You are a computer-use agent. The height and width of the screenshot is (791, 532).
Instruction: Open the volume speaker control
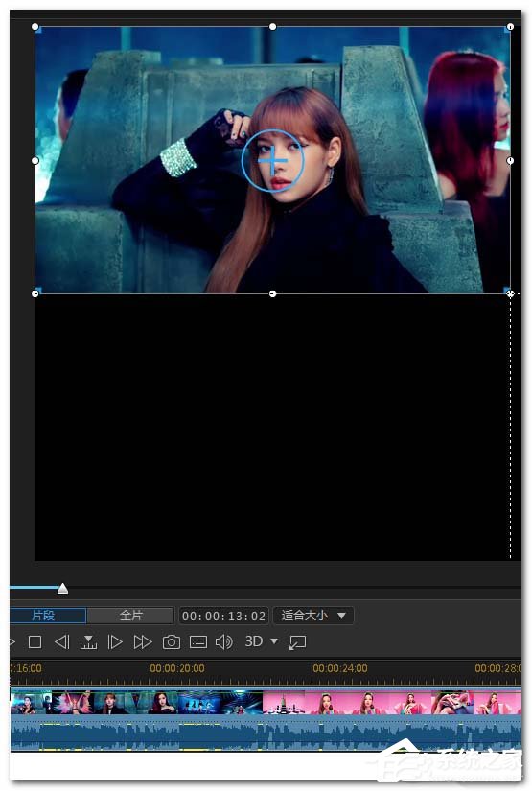click(224, 641)
